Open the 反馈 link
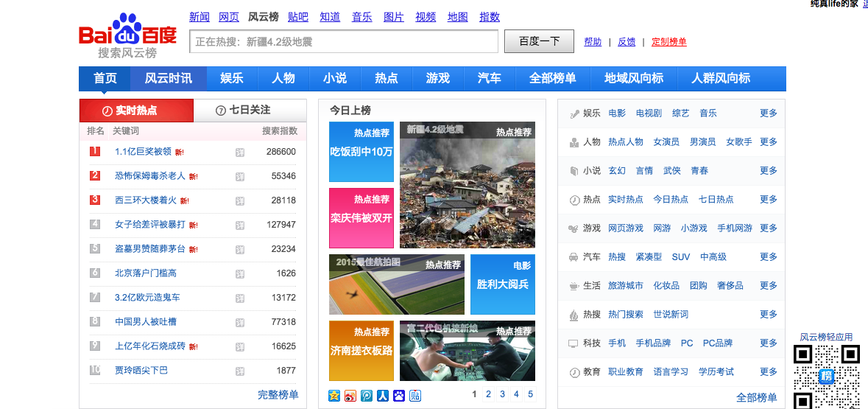Viewport: 868px width, 409px height. (x=627, y=41)
